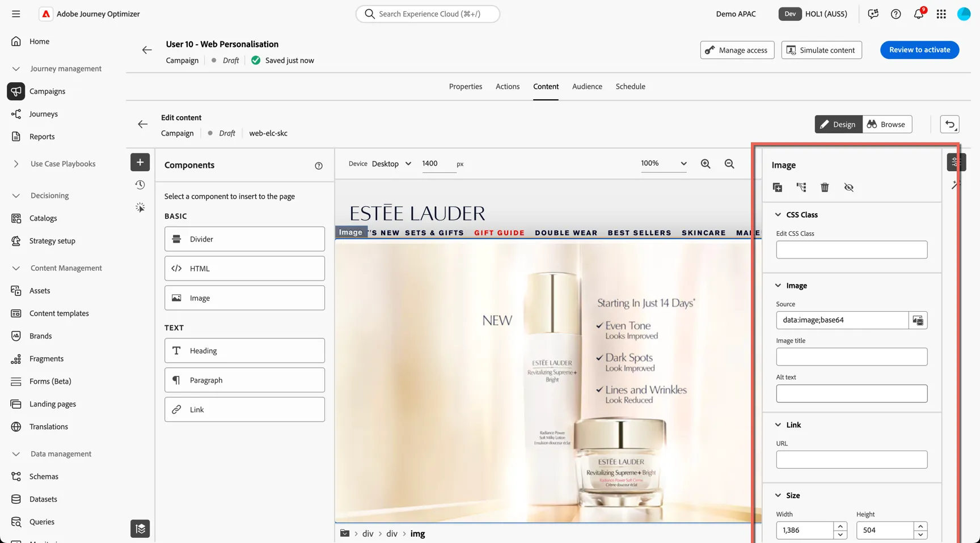The height and width of the screenshot is (543, 980).
Task: Click Review to activate button
Action: [919, 50]
